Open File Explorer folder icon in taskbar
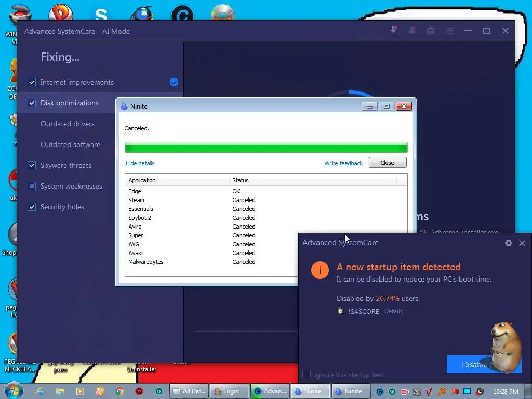Viewport: 532px width, 399px height. point(60,391)
